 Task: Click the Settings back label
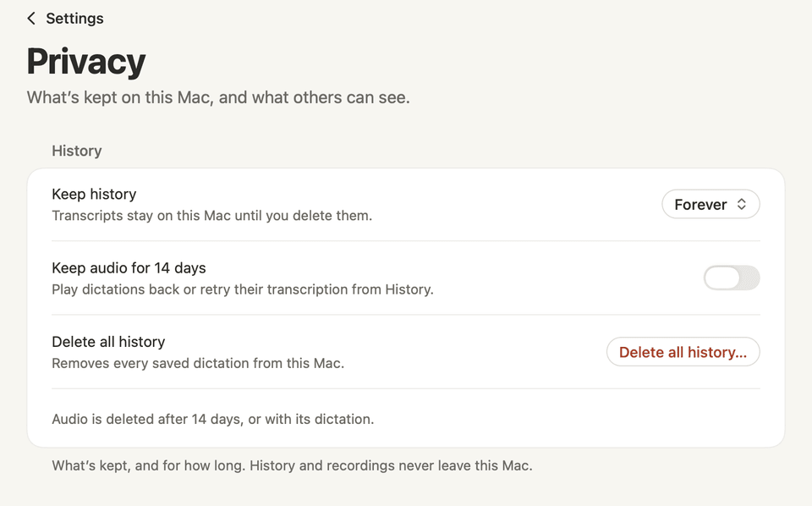coord(74,19)
